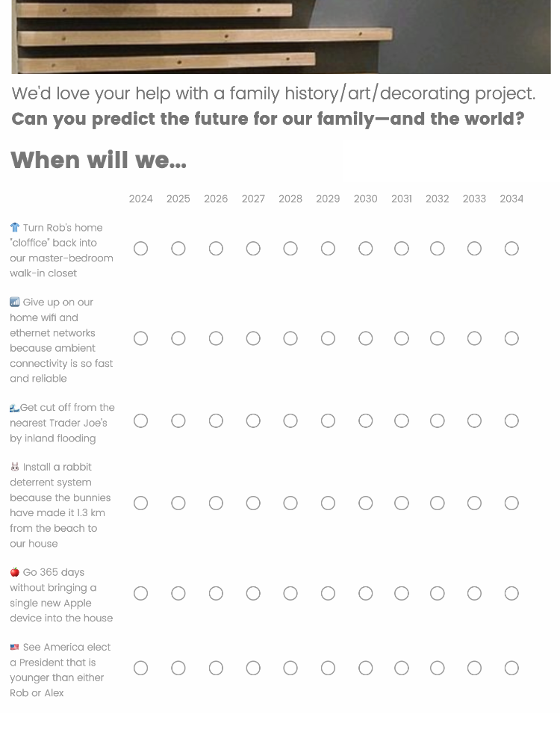Choose 2034 for the bunnies question
Viewport: 560px width, 729px height.
[x=511, y=503]
